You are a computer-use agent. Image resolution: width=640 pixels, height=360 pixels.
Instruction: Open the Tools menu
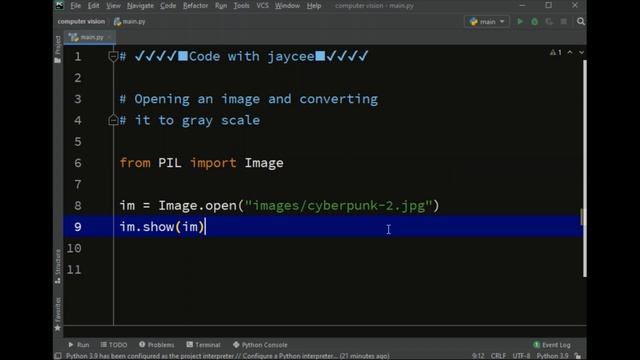tap(241, 6)
